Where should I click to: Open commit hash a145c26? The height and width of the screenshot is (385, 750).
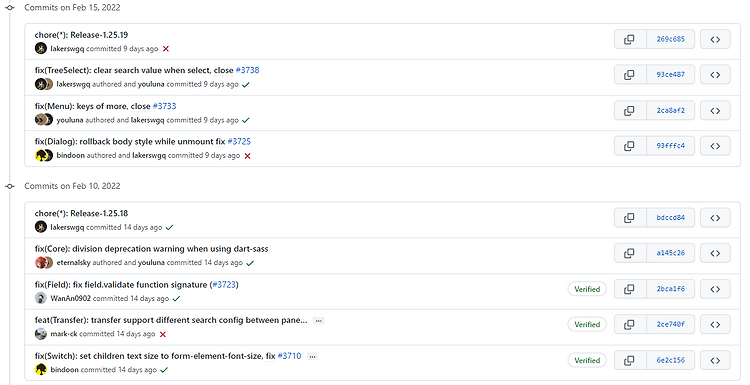click(670, 253)
